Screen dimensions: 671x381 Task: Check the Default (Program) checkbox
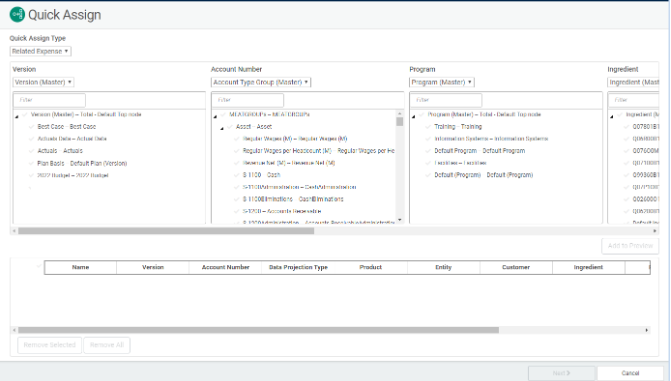pos(428,175)
